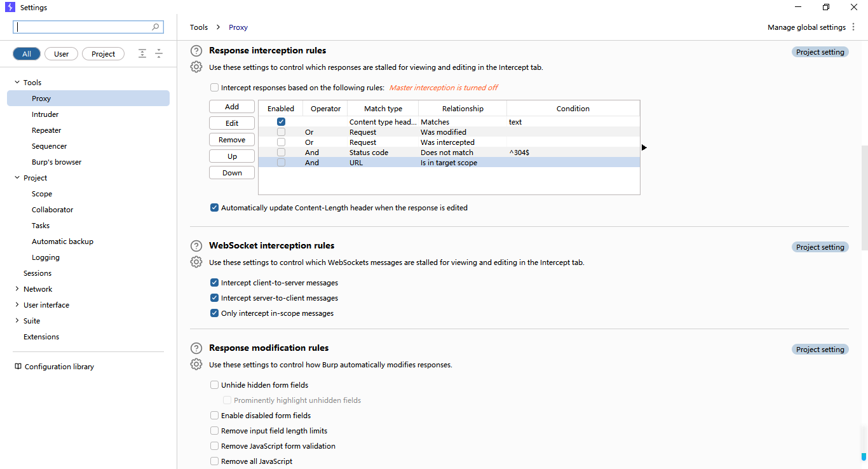
Task: Click the Remove rule button
Action: (x=232, y=140)
